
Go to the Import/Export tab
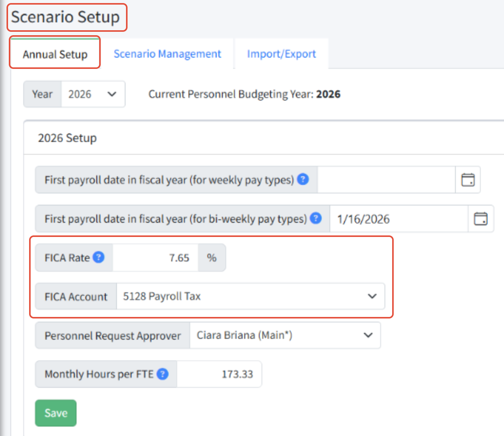[281, 54]
